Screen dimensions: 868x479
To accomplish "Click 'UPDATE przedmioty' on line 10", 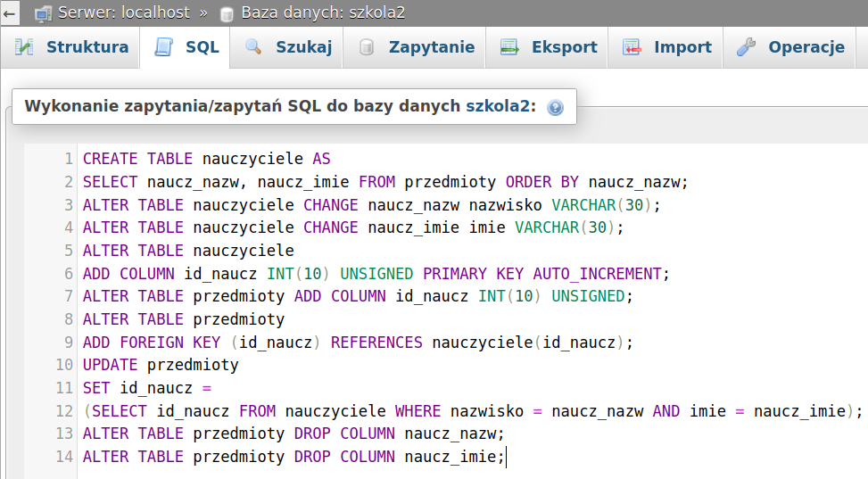I will click(161, 365).
